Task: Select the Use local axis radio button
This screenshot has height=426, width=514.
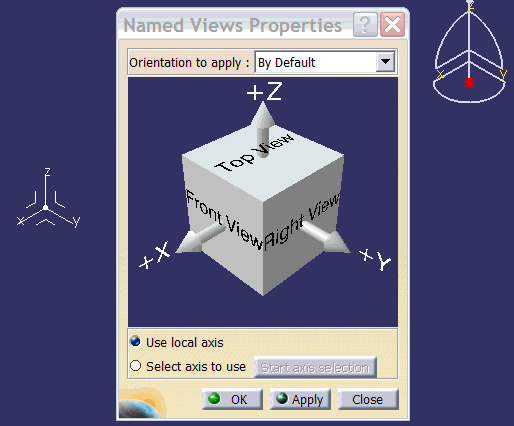Action: tap(136, 341)
